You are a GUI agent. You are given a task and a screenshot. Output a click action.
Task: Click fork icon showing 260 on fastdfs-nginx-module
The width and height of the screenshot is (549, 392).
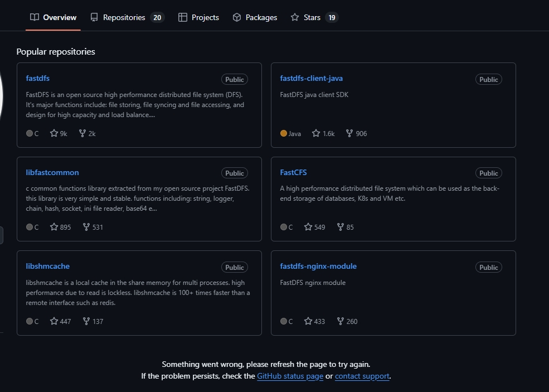point(341,321)
